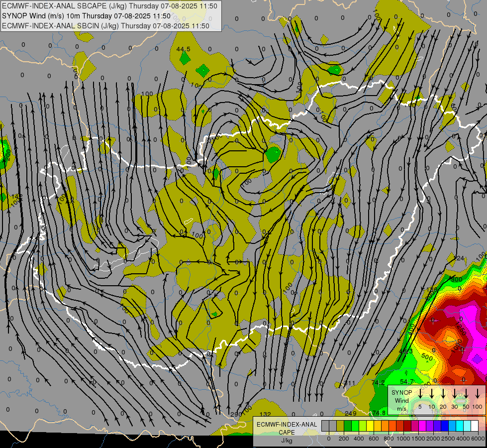
Task: Pick the pure yellow swatch in CAPE scale
Action: pos(370,426)
